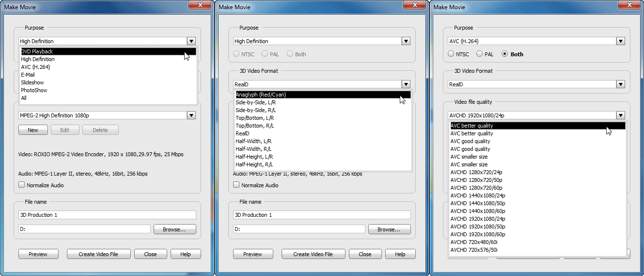Select Half-Width, L/R format
This screenshot has width=644, height=276.
tap(323, 141)
